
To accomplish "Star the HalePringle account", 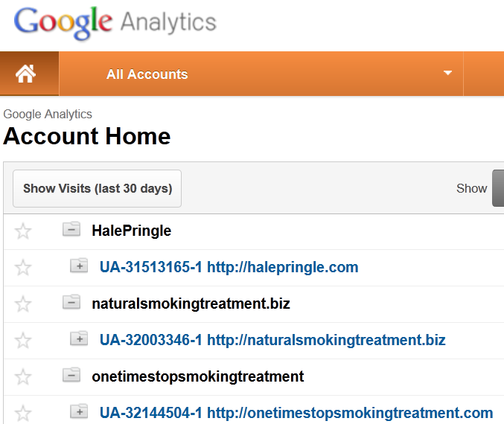I will pyautogui.click(x=23, y=231).
